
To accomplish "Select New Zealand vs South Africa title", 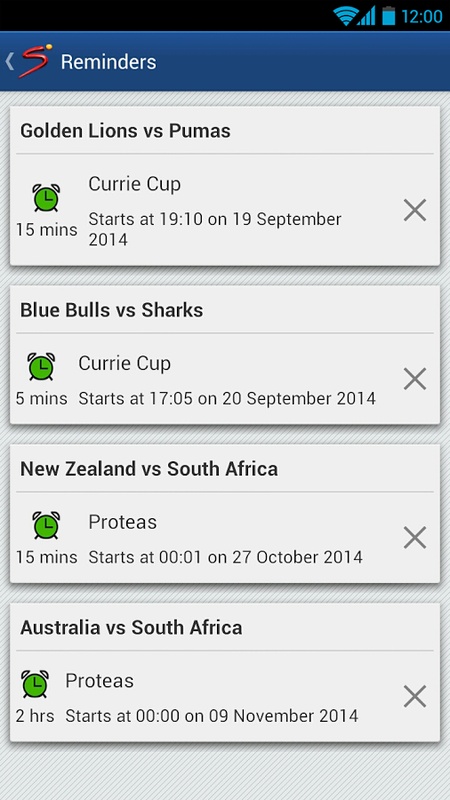I will pos(149,469).
